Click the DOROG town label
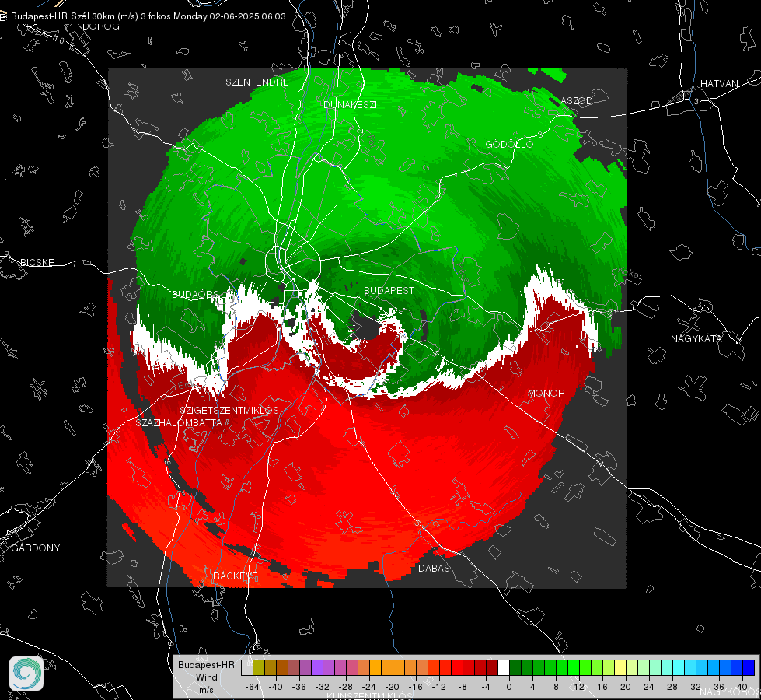This screenshot has width=761, height=700. pos(101,26)
